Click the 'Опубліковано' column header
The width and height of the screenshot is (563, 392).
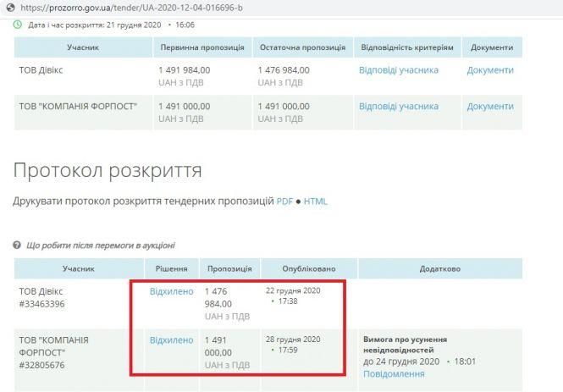[309, 268]
